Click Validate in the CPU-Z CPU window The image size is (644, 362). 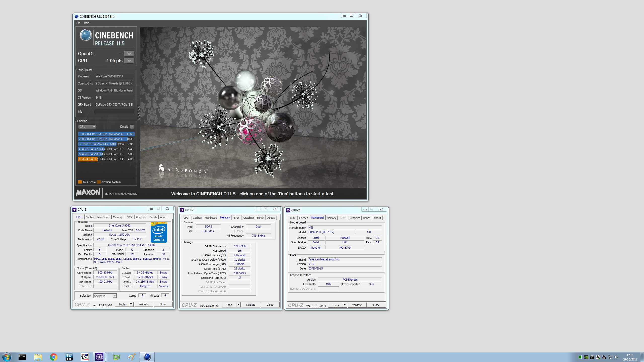coord(143,304)
